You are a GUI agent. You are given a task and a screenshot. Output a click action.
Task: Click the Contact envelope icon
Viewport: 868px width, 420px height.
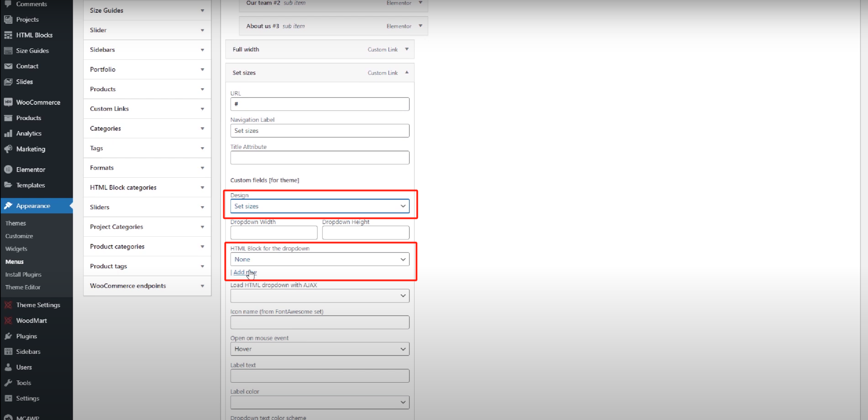(8, 66)
